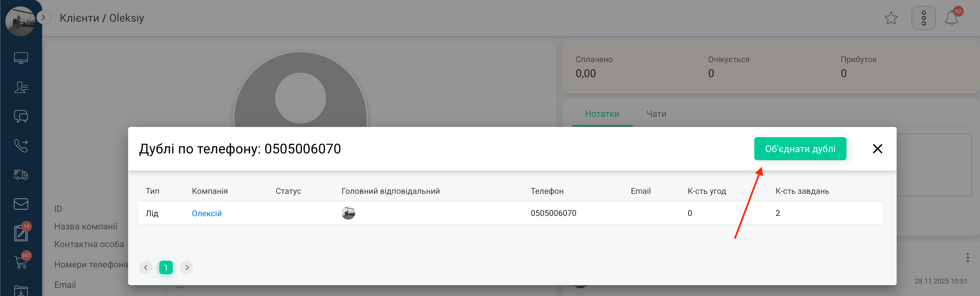Image resolution: width=980 pixels, height=296 pixels.
Task: Open the Олексій company link
Action: [x=207, y=213]
